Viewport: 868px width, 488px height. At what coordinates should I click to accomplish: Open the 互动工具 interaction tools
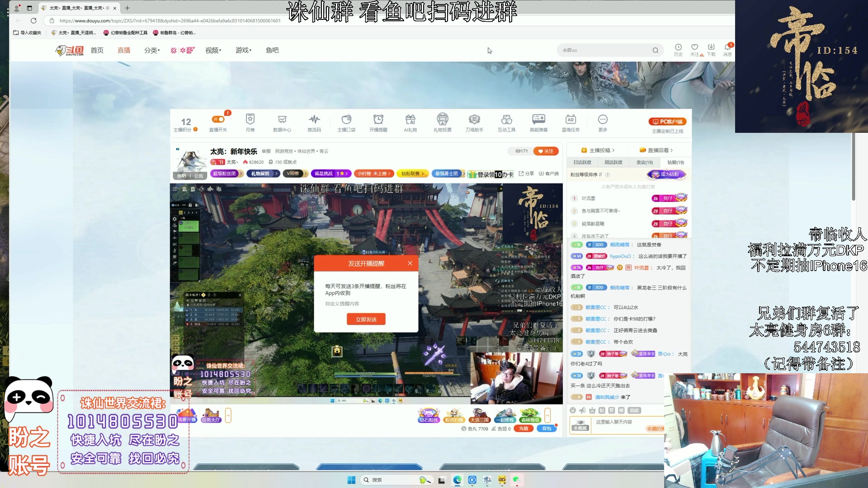506,122
